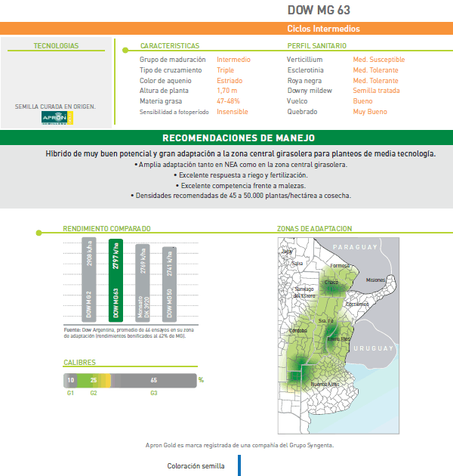Screen dimensions: 453x476
Task: Click the Tecnologias section heading
Action: pyautogui.click(x=56, y=46)
